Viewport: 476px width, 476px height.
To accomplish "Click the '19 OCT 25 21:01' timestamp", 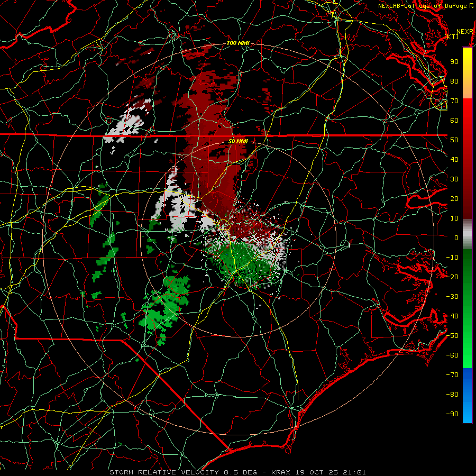I will point(330,472).
